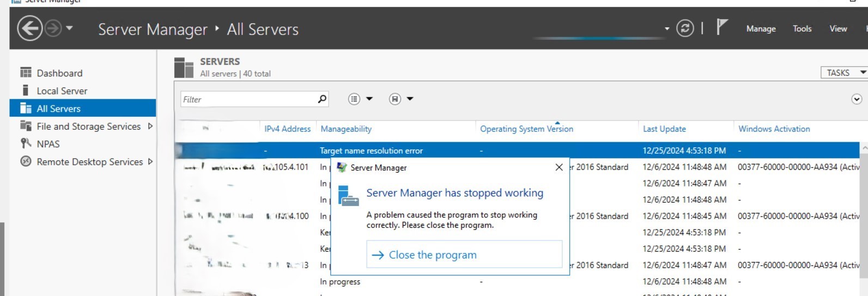868x296 pixels.
Task: Select All Servers in the sidebar
Action: (83, 108)
